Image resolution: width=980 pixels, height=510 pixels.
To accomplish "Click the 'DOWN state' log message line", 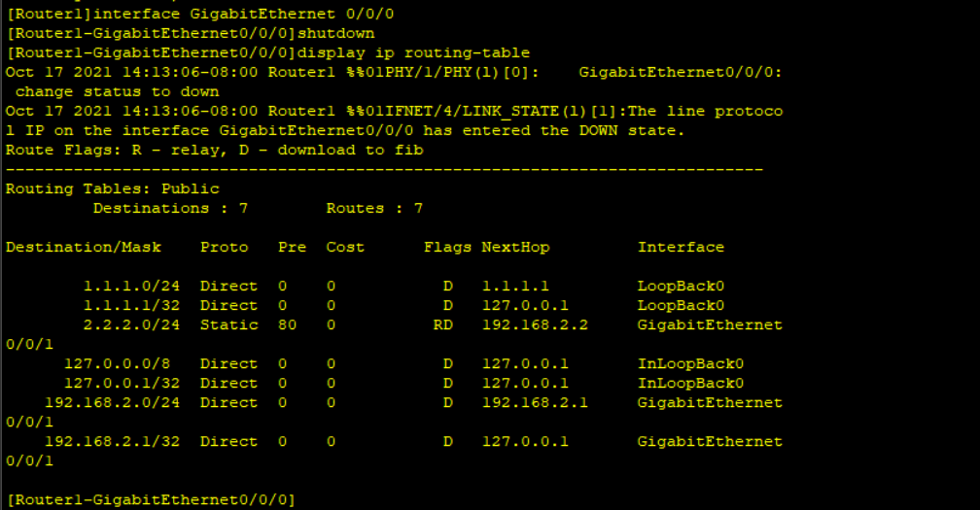I will pyautogui.click(x=345, y=130).
